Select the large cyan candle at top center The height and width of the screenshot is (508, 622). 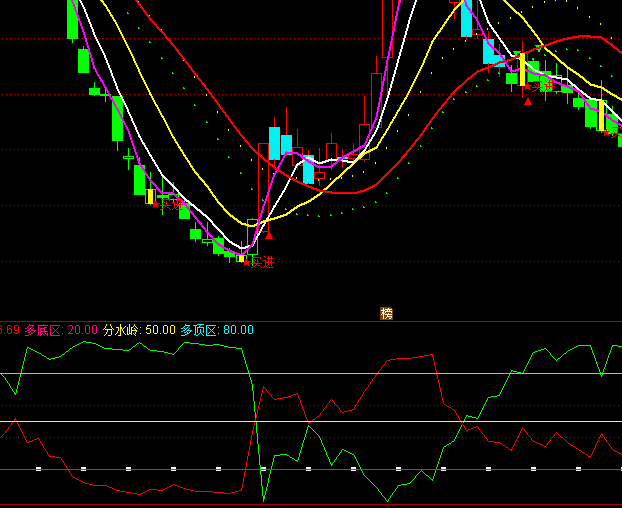click(466, 18)
